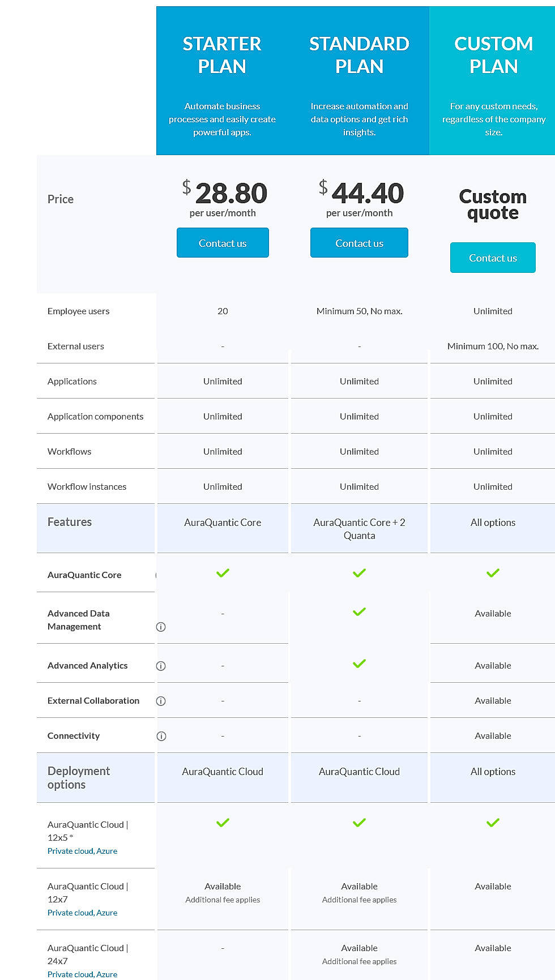Viewport: 555px width, 980px height.
Task: Click the Starter checkmark for AuraQuantic Cloud 12x5
Action: pyautogui.click(x=223, y=823)
